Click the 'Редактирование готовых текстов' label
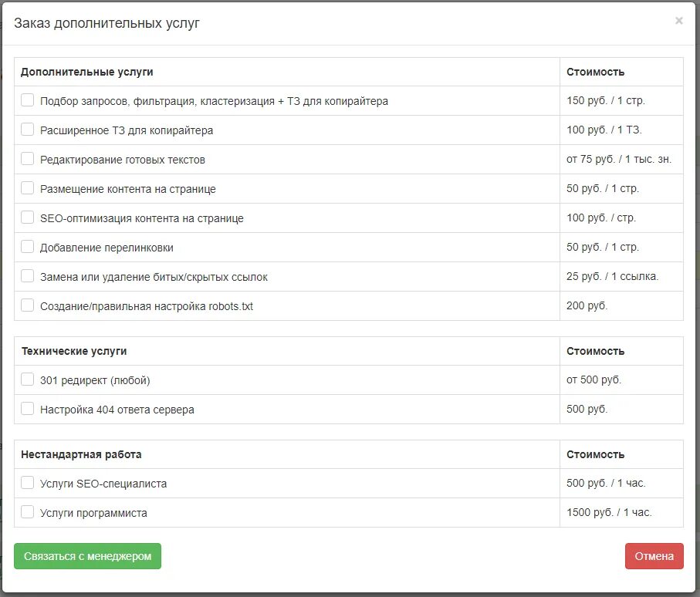The image size is (700, 597). 122,160
